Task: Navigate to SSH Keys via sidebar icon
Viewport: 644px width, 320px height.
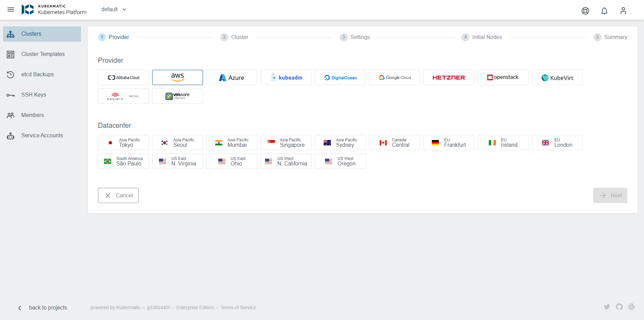Action: (34, 95)
